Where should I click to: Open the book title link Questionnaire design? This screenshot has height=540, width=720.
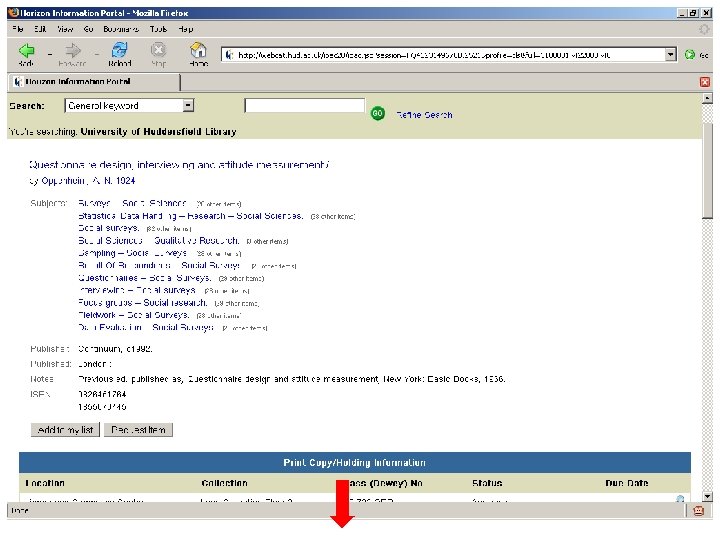pyautogui.click(x=179, y=164)
